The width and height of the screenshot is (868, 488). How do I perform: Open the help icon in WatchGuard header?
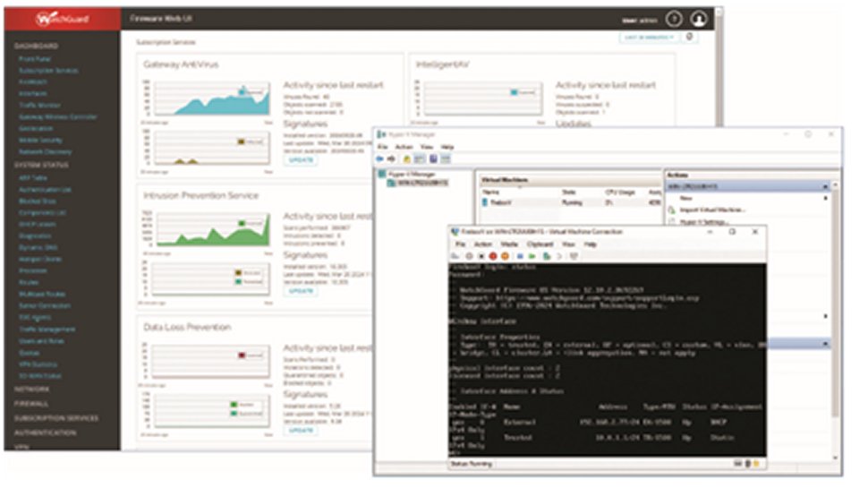click(674, 20)
